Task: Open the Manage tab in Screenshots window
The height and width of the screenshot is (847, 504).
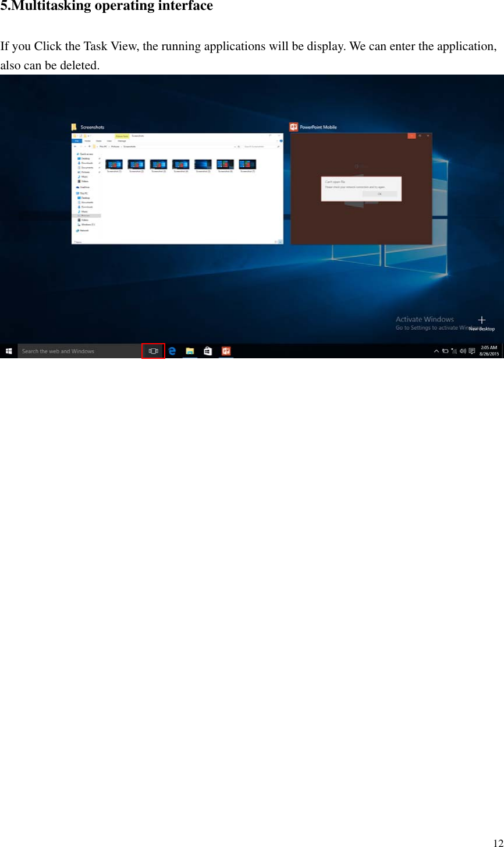Action: pyautogui.click(x=122, y=141)
